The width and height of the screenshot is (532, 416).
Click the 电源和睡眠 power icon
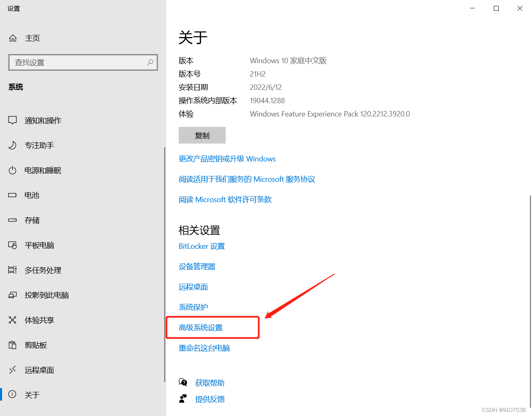pos(12,170)
